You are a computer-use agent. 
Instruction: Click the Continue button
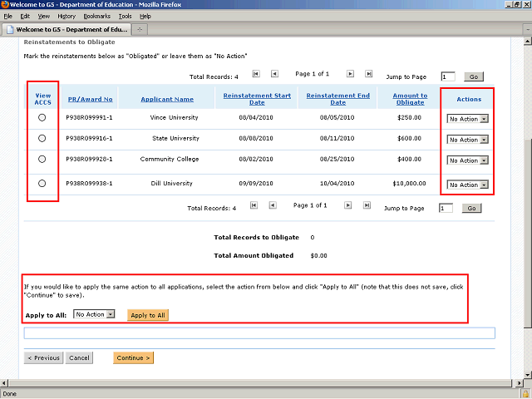pyautogui.click(x=133, y=358)
